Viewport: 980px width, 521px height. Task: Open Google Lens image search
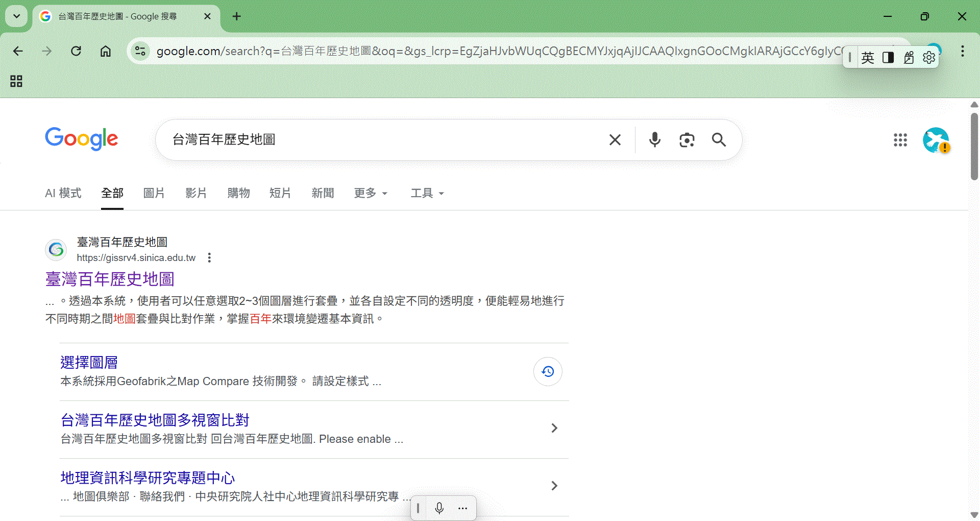(x=687, y=139)
